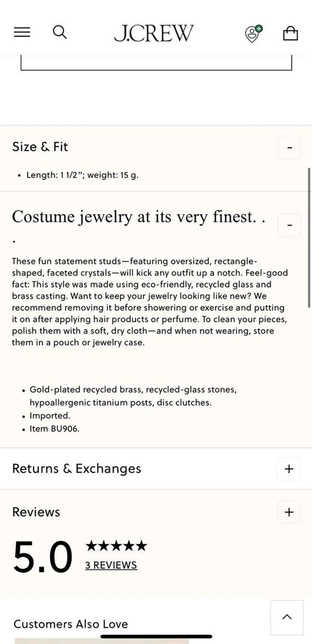
Task: Expand the Reviews section with the plus button
Action: [289, 512]
